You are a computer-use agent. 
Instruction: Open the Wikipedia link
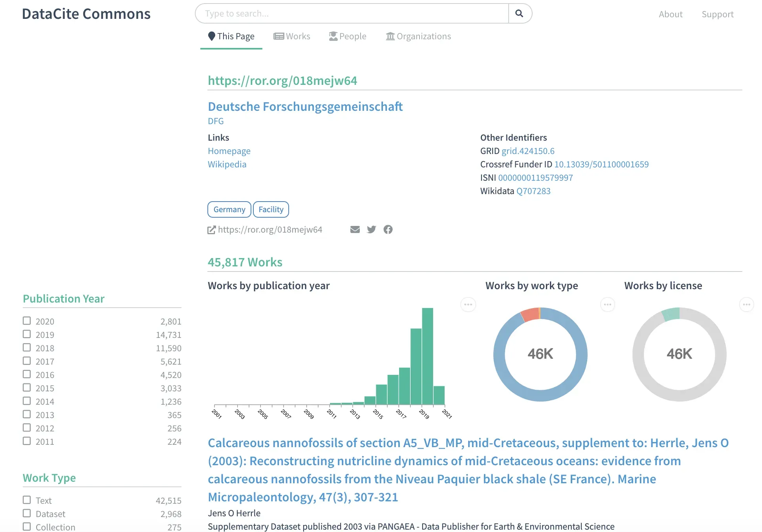tap(227, 164)
